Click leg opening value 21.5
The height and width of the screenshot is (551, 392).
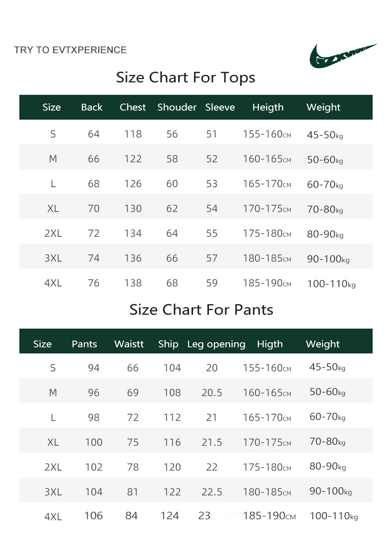pos(212,442)
